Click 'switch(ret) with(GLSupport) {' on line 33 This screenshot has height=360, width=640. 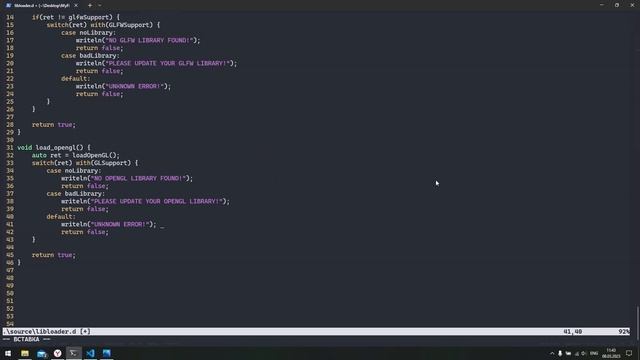(85, 163)
